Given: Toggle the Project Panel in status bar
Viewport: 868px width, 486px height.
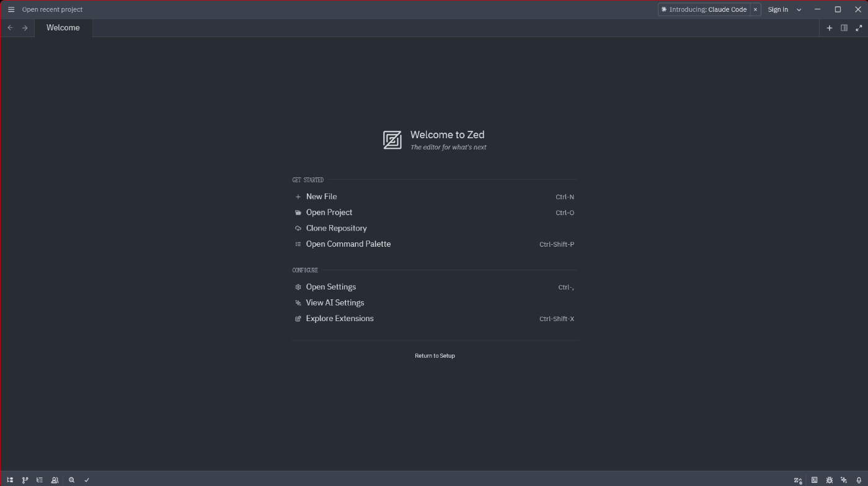Looking at the screenshot, I should pos(10,480).
